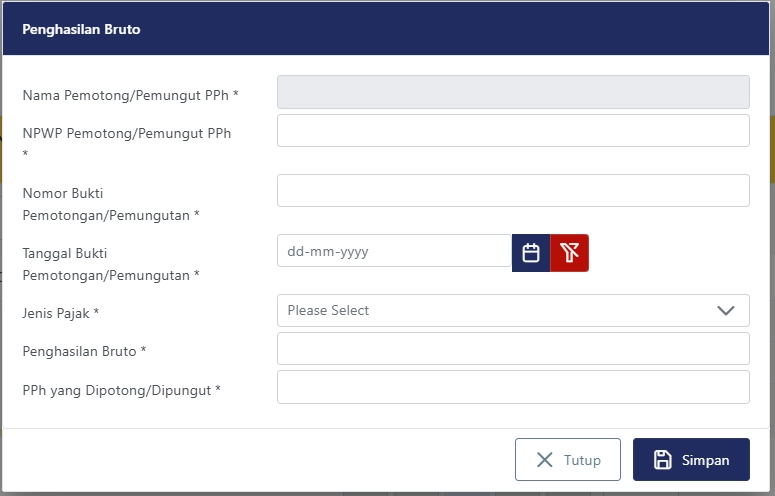
Task: Expand the Jenis Pajak dropdown chevron
Action: (x=726, y=311)
